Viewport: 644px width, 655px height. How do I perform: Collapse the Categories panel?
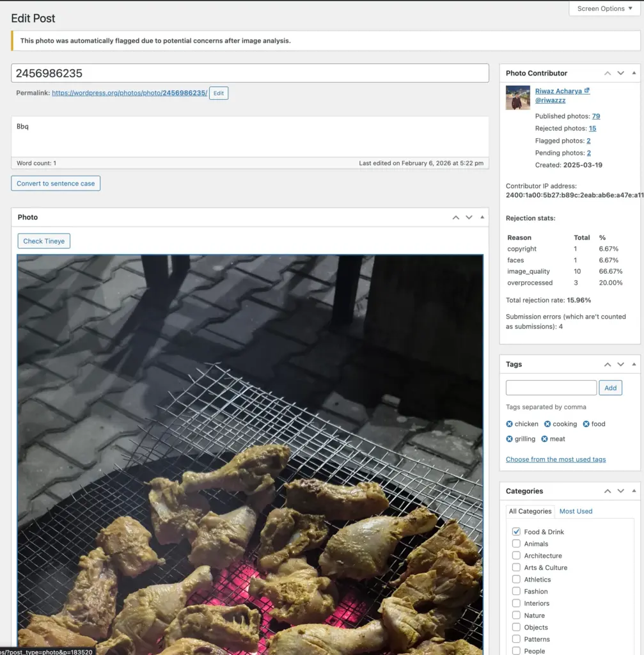coord(634,491)
